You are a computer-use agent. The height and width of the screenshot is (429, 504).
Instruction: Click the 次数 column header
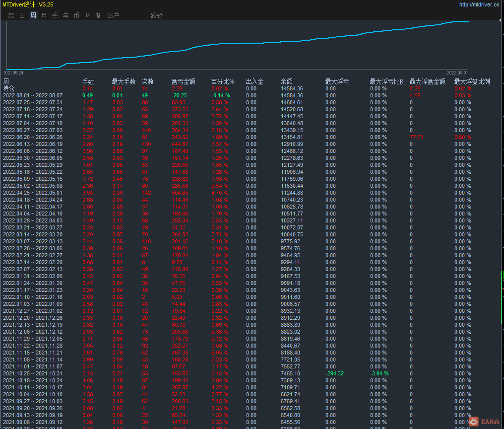click(x=147, y=81)
